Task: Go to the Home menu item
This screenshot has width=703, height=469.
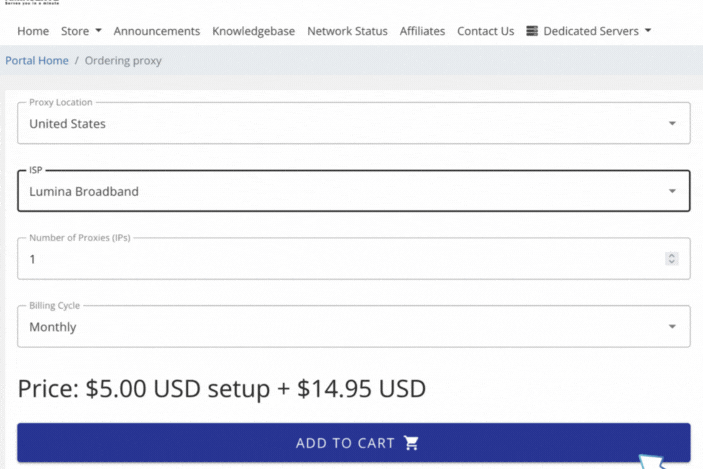Action: (x=33, y=31)
